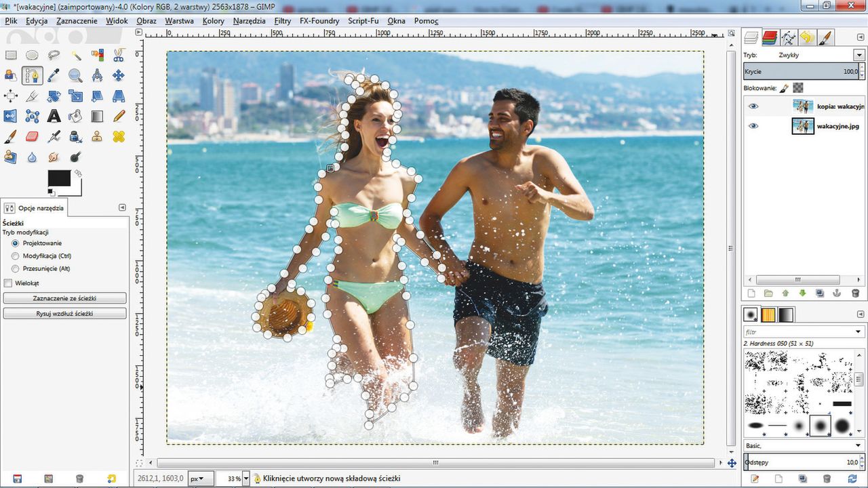Open layers dock configuration menu arrow
The width and height of the screenshot is (868, 488).
[859, 37]
